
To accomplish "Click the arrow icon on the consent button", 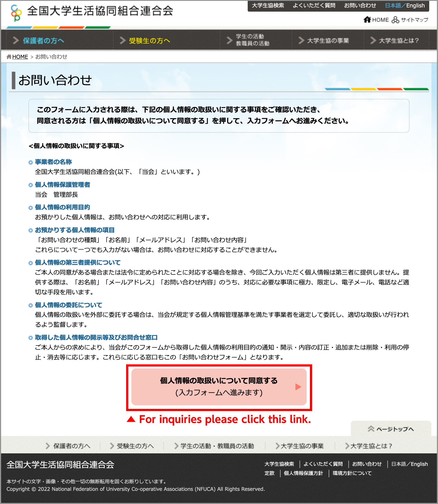I will pos(298,387).
